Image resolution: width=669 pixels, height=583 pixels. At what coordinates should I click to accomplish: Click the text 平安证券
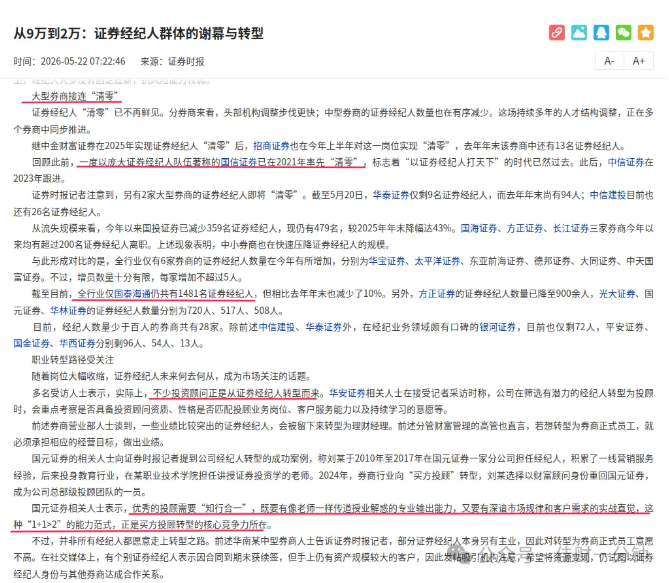pos(625,327)
